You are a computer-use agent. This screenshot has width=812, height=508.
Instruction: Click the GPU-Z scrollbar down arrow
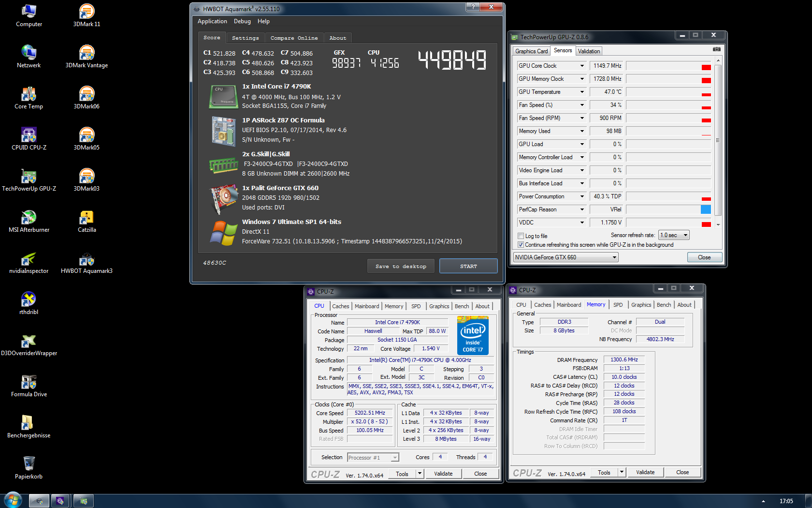coord(718,224)
